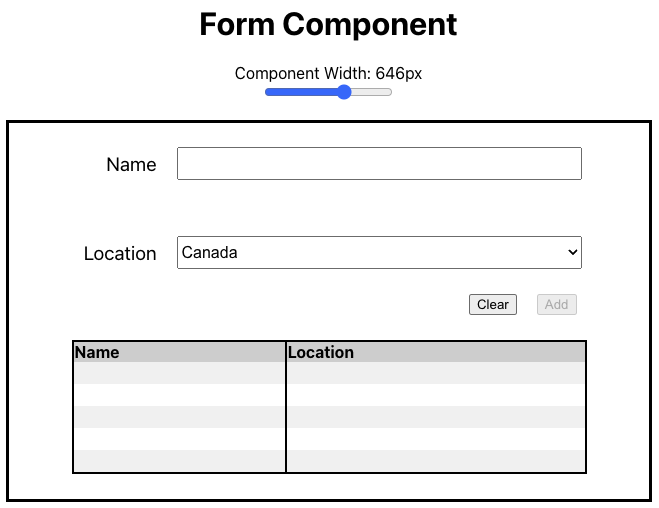Select the third row's Location cell
659x508 pixels.
[436, 417]
